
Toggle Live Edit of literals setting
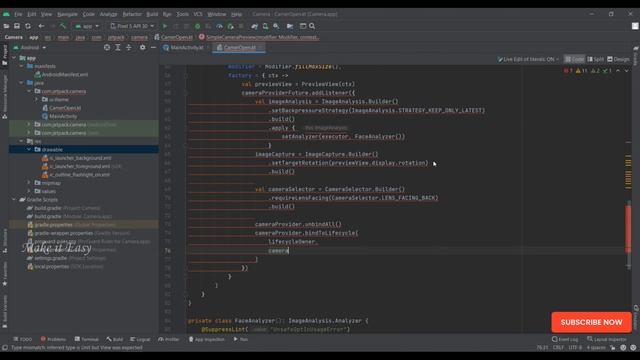pyautogui.click(x=528, y=59)
